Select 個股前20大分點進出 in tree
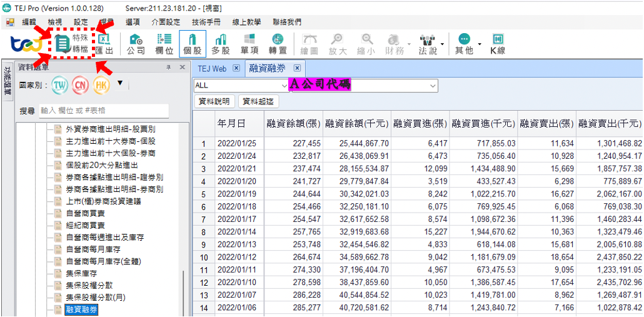 click(101, 165)
